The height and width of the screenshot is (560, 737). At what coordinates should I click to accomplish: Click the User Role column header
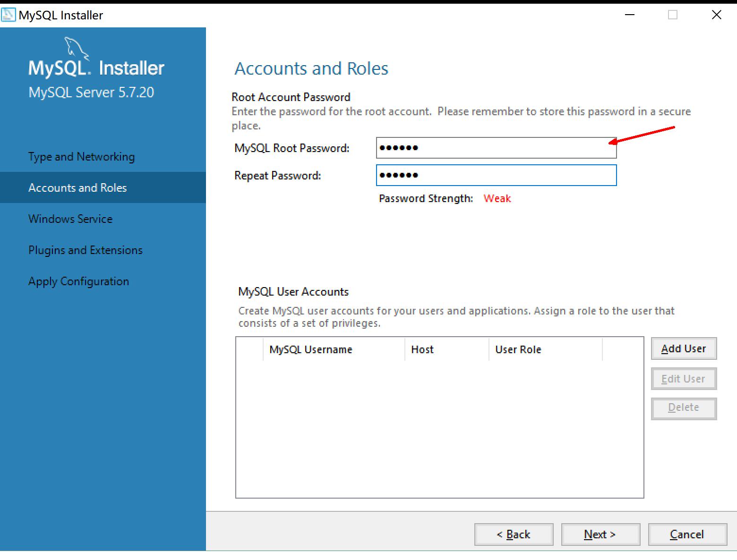tap(546, 349)
